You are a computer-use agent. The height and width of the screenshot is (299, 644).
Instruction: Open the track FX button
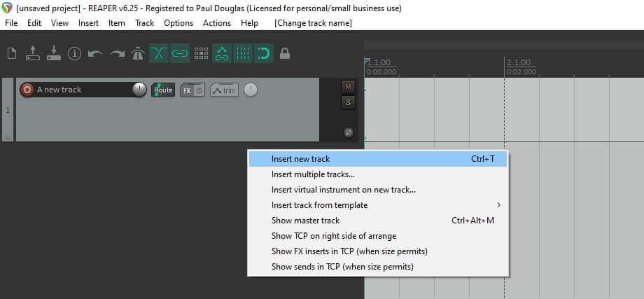[187, 90]
